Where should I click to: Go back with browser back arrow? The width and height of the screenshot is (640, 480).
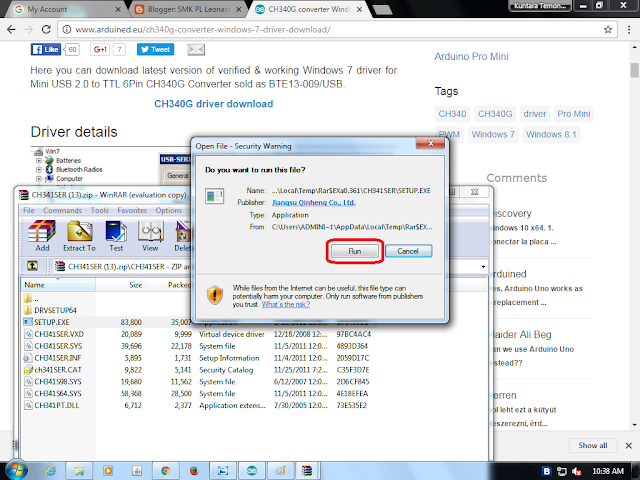(x=11, y=29)
